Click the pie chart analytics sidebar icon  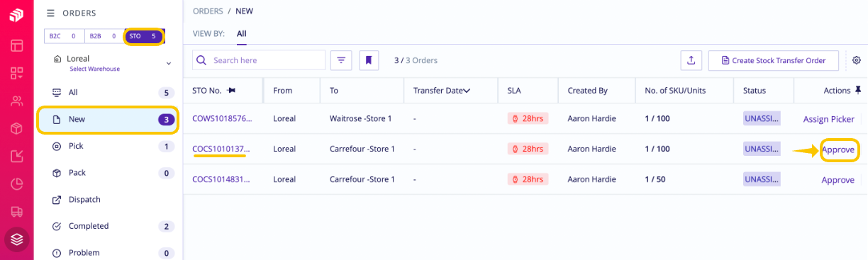[x=17, y=183]
